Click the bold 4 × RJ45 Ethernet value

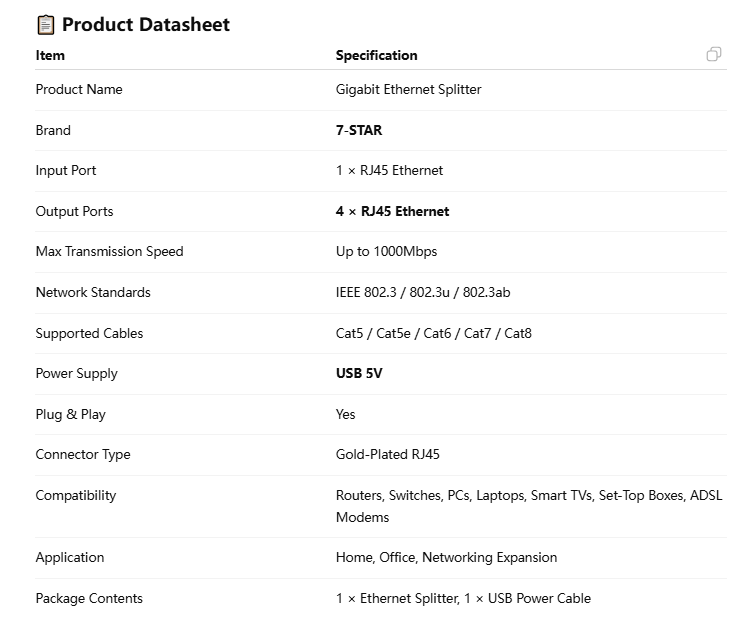point(392,211)
